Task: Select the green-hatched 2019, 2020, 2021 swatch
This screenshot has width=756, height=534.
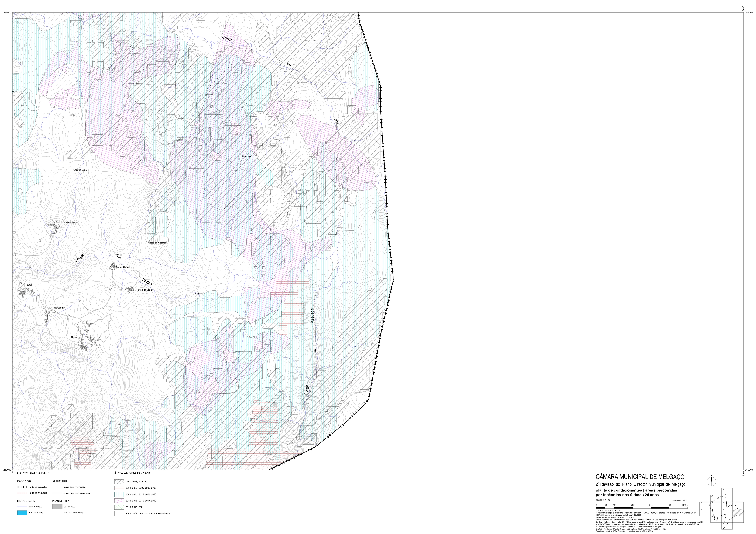Action: coord(119,507)
